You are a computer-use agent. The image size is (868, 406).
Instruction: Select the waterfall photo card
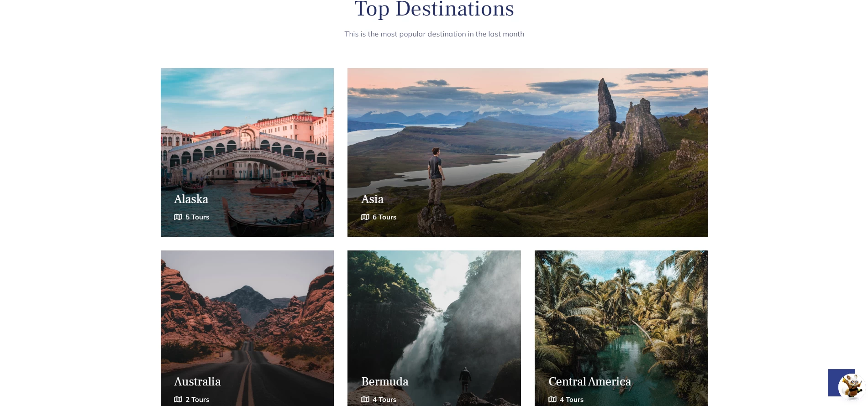[434, 328]
